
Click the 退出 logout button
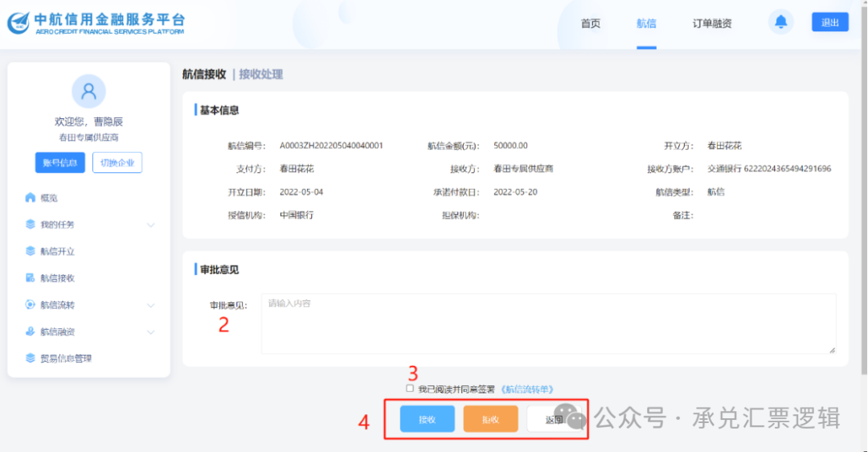(x=829, y=23)
